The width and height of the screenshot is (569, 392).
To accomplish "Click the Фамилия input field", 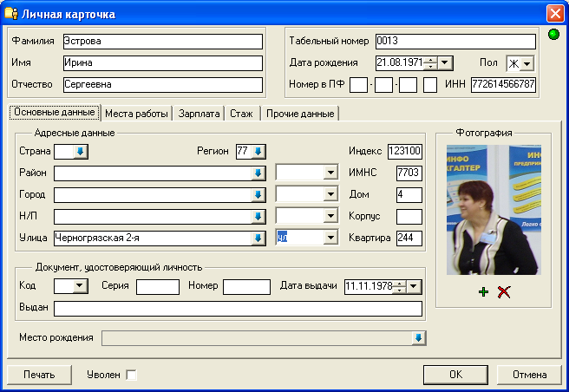I will point(162,42).
